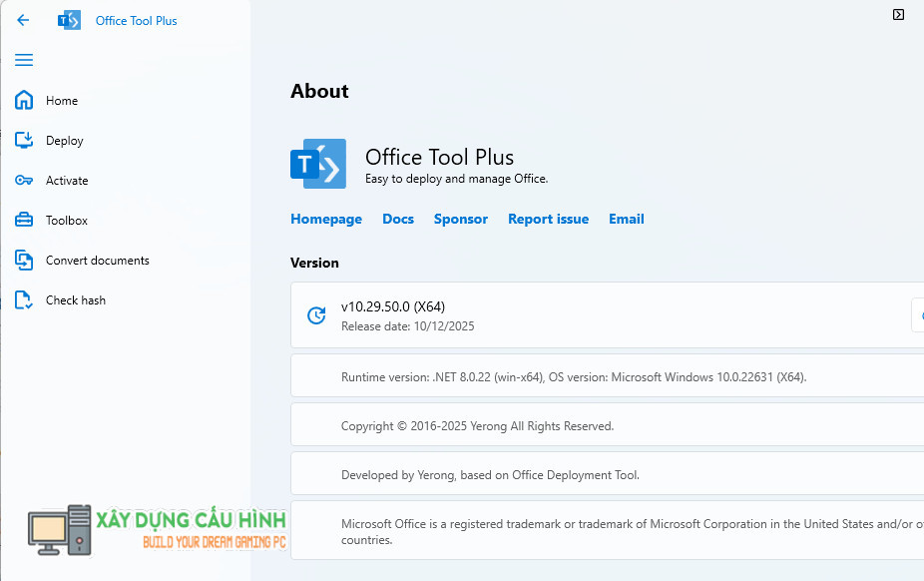
Task: Click the Copyright 2016-2025 Yerong row
Action: 477,425
